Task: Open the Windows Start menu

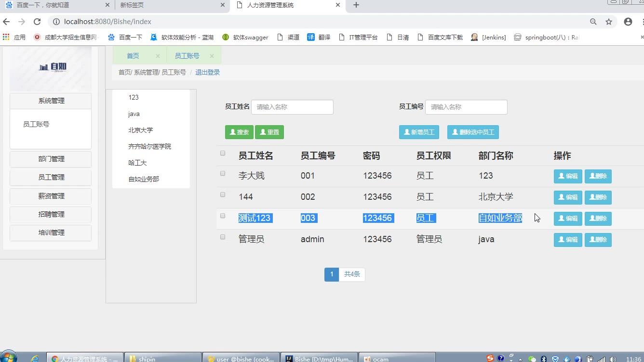Action: pos(9,357)
